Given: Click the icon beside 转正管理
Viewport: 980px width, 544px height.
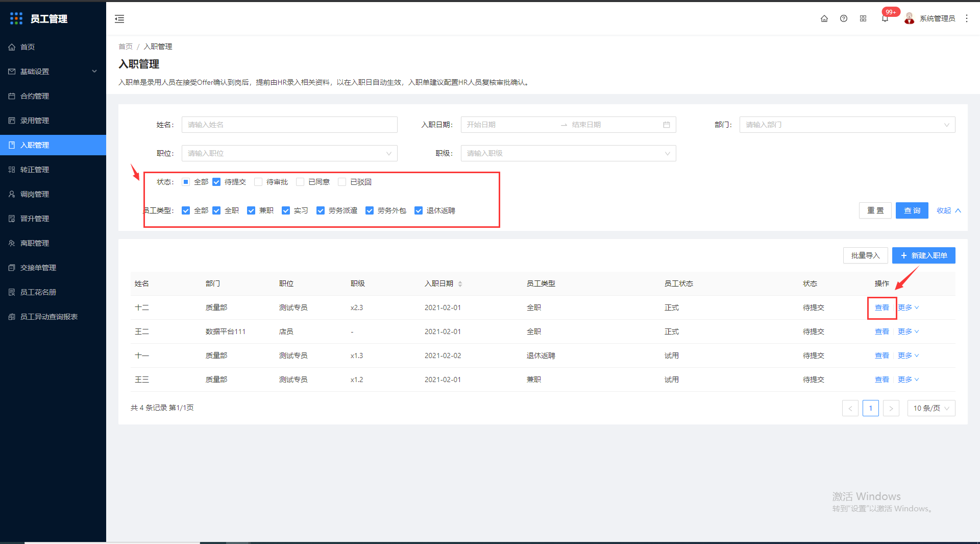Looking at the screenshot, I should point(12,170).
